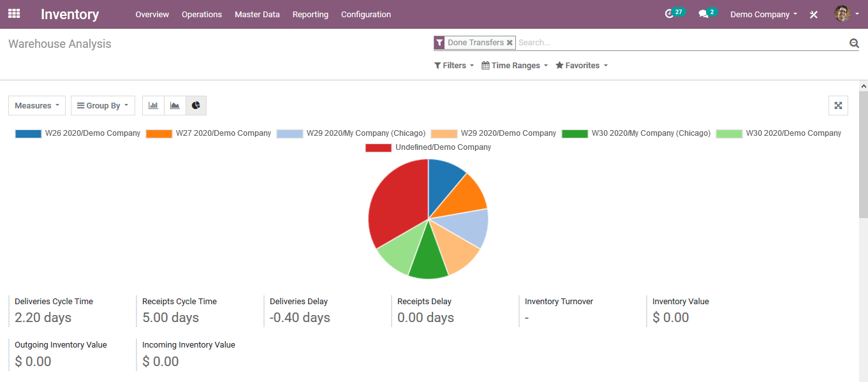Open the apps grid menu icon
This screenshot has height=382, width=868.
tap(14, 13)
